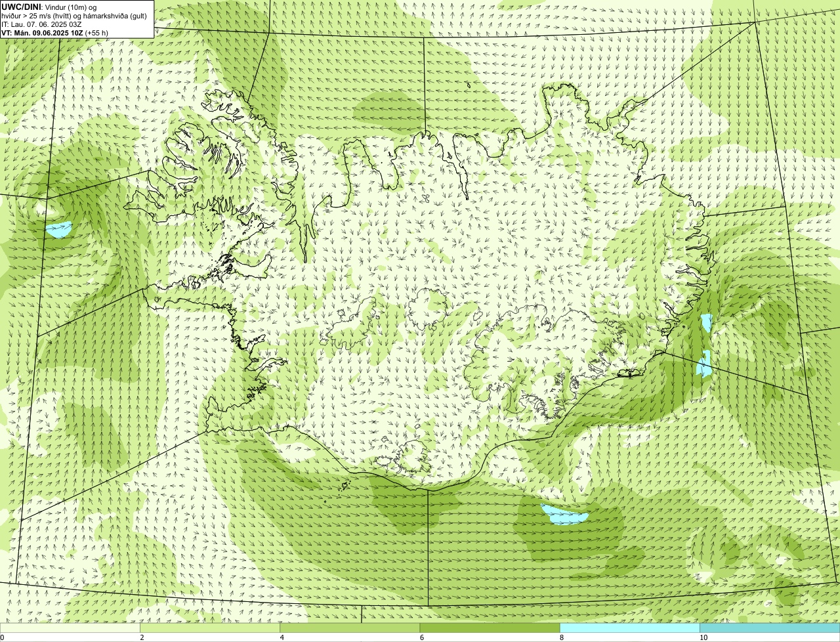Image resolution: width=840 pixels, height=642 pixels.
Task: Click the legend label '10'
Action: tap(703, 637)
